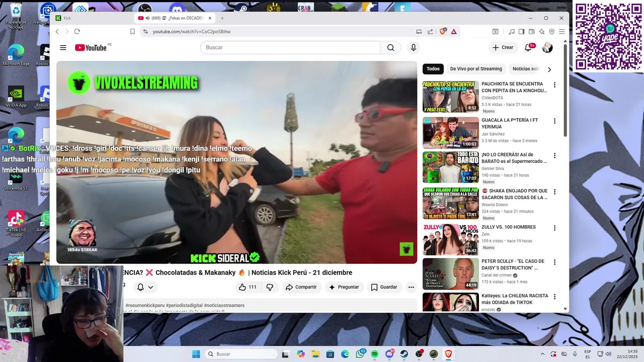Viewport: 644px width, 362px height.
Task: Click the Guardar save button
Action: [x=384, y=287]
